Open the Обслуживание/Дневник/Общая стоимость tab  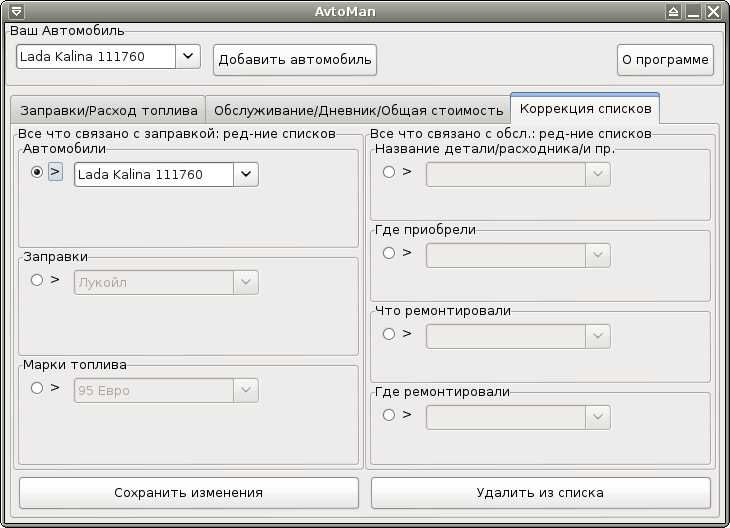point(358,110)
